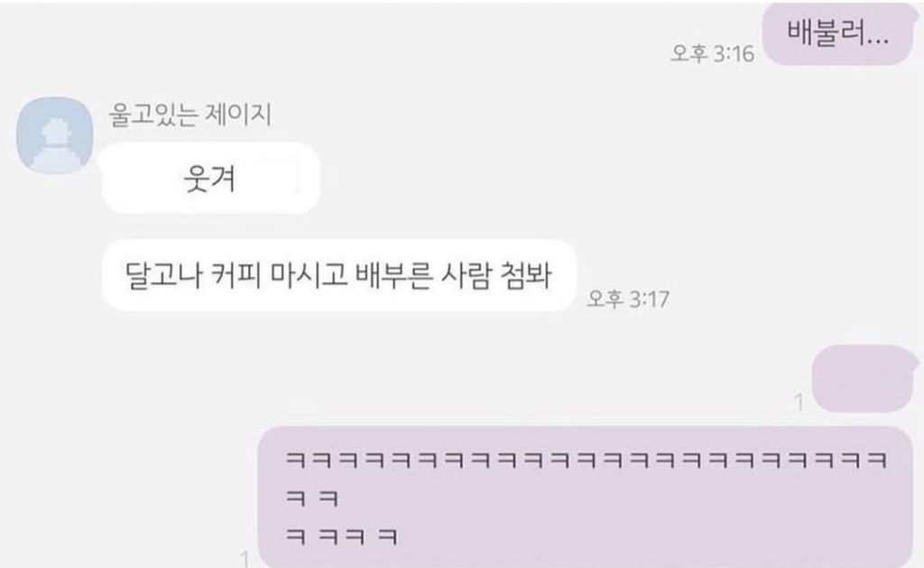The image size is (924, 568).
Task: Select the 달고나 커피 마시고 배부른 사람 첨봐 message
Action: pyautogui.click(x=339, y=275)
